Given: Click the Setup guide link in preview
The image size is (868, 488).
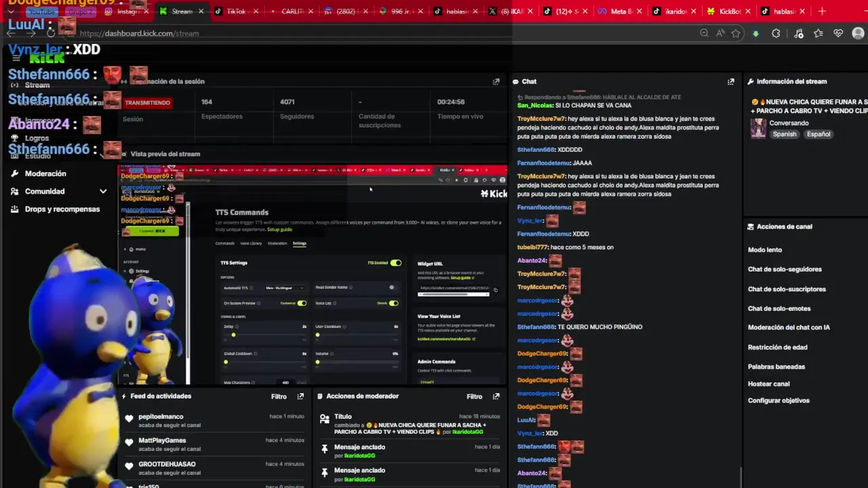Looking at the screenshot, I should coord(279,229).
